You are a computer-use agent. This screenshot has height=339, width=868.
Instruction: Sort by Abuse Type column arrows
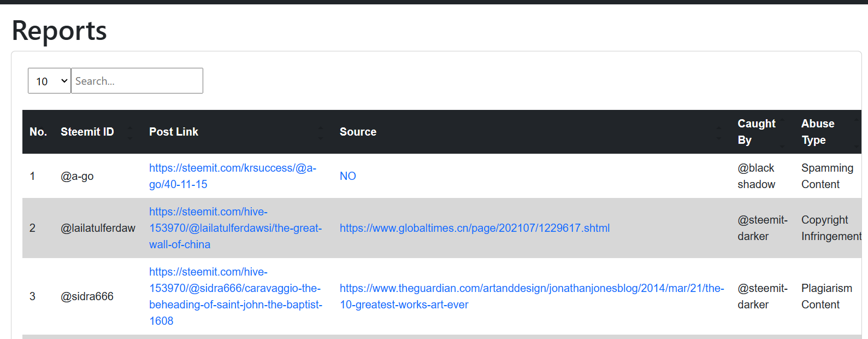click(857, 132)
